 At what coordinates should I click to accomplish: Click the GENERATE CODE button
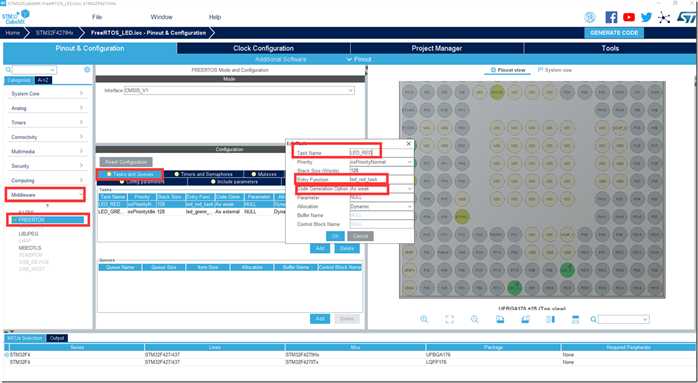[x=614, y=33]
